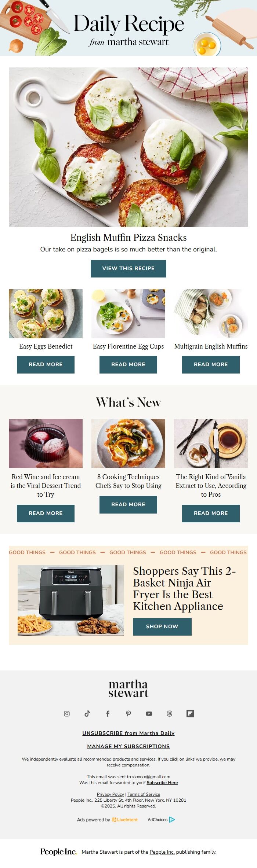Visit the Facebook page icon
Viewport: 257px width, 868px height.
click(x=108, y=713)
